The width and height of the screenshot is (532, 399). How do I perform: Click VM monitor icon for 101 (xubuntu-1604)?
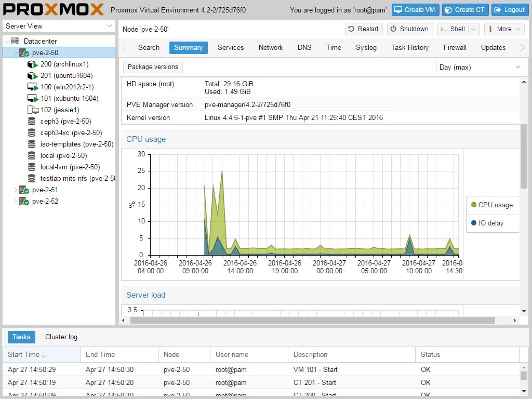[33, 98]
